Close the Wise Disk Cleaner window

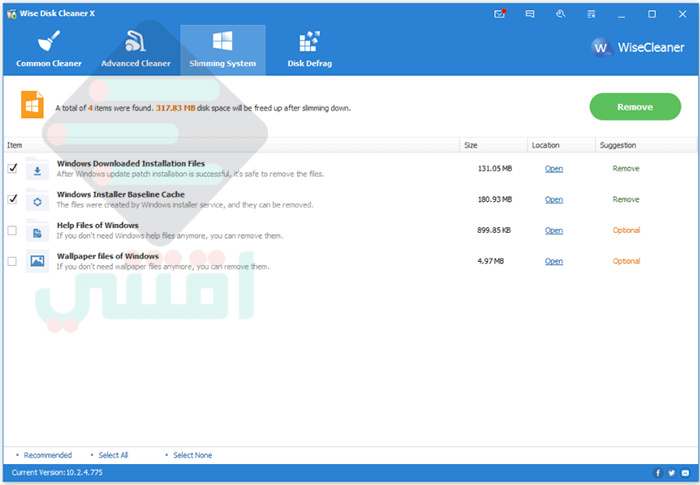682,14
